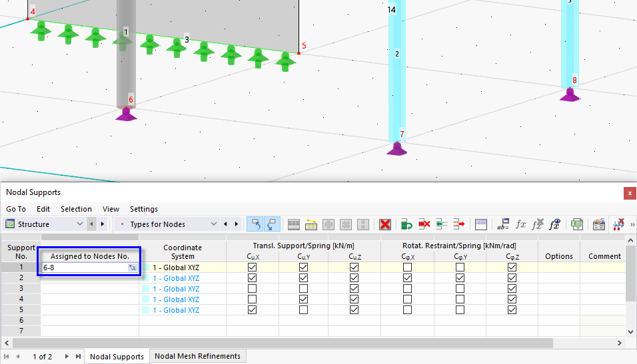
Task: Click the green left-arrow rows icon
Action: 441,224
